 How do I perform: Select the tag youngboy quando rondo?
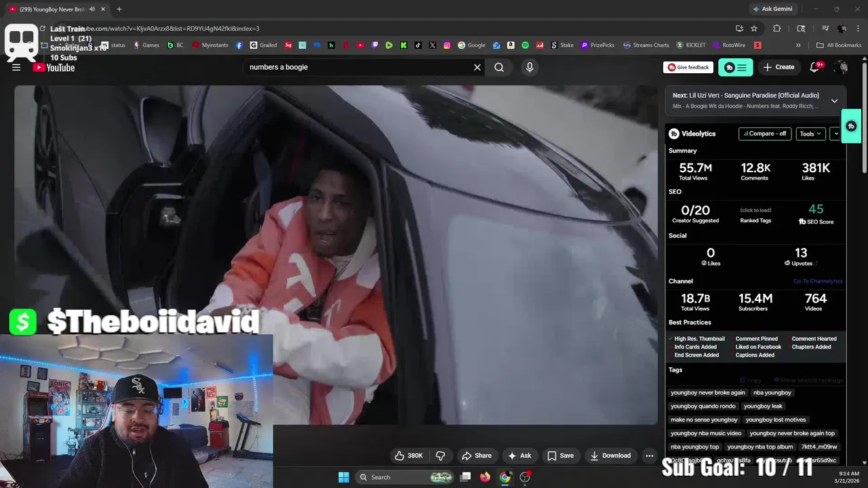(703, 406)
